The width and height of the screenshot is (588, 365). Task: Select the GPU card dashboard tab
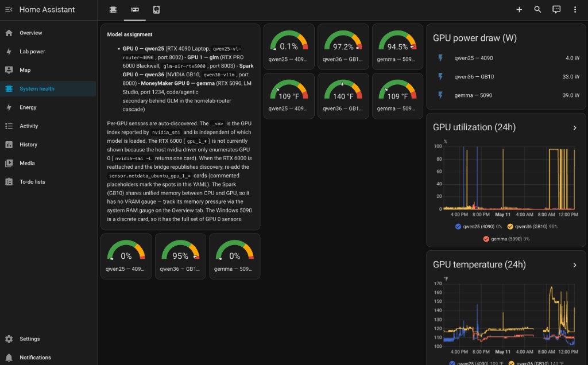click(x=134, y=10)
